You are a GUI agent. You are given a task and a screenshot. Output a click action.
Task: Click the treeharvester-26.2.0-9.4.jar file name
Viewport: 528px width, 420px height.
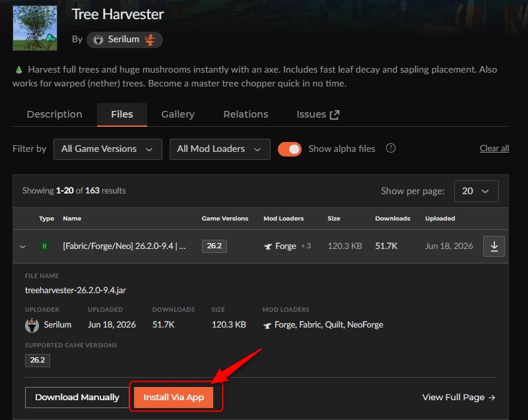click(75, 290)
